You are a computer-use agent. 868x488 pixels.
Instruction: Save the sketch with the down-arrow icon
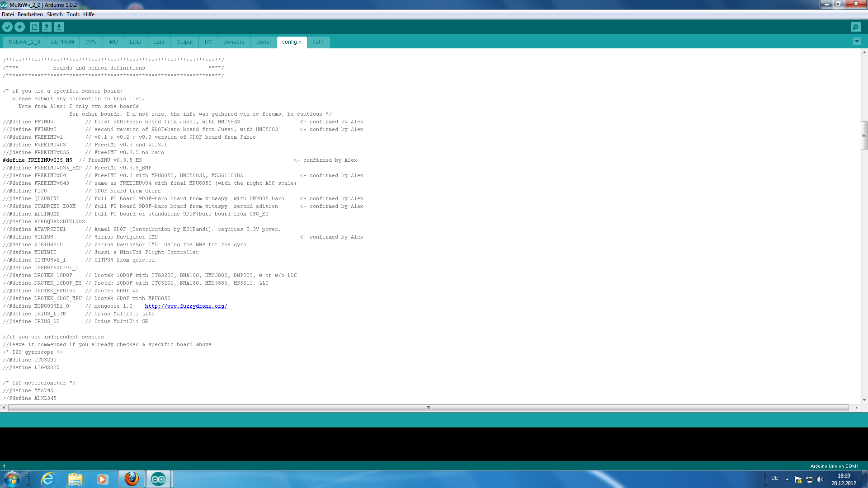tap(59, 27)
